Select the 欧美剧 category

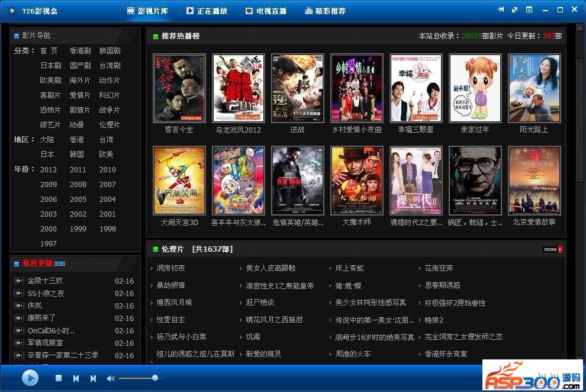[x=50, y=81]
